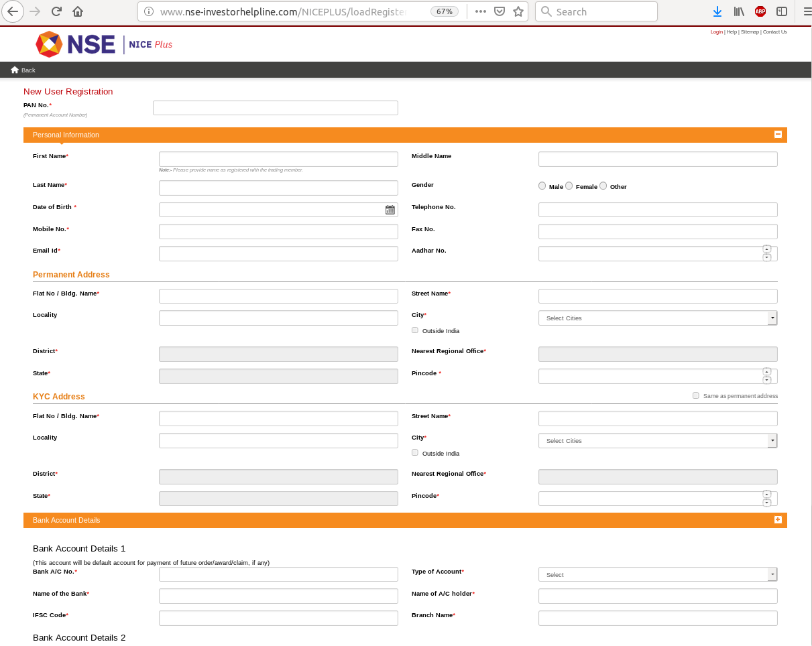Viewport: 812px width, 646px height.
Task: Check Same as permanent address box
Action: tap(696, 395)
